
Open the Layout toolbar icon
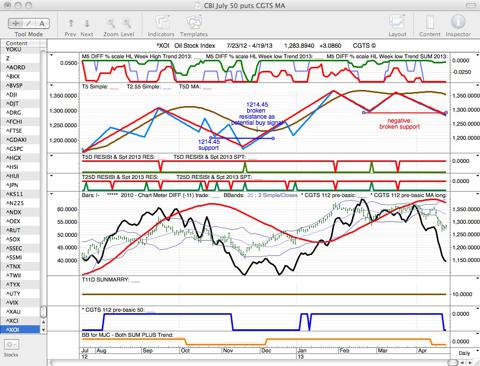pyautogui.click(x=397, y=23)
